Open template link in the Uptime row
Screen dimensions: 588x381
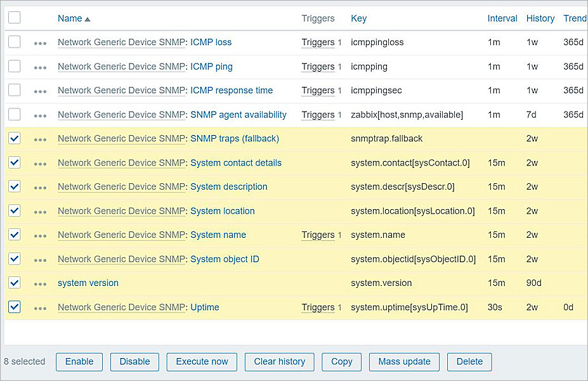121,307
